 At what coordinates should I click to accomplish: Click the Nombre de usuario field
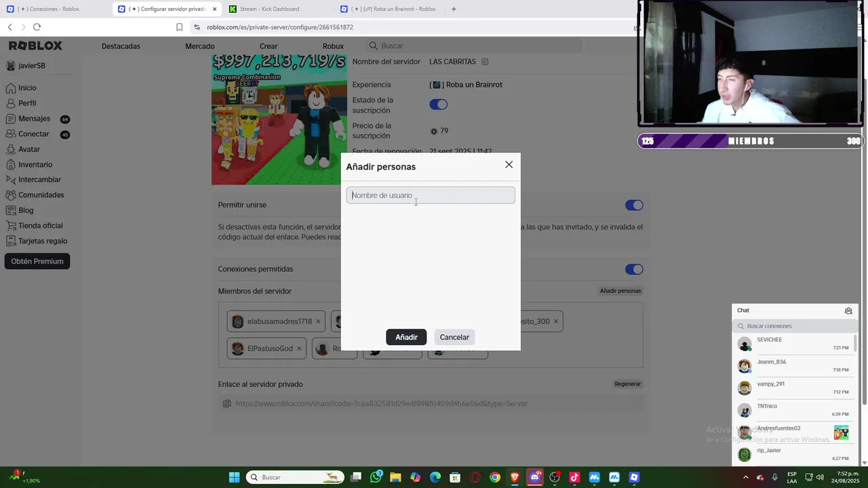(431, 195)
